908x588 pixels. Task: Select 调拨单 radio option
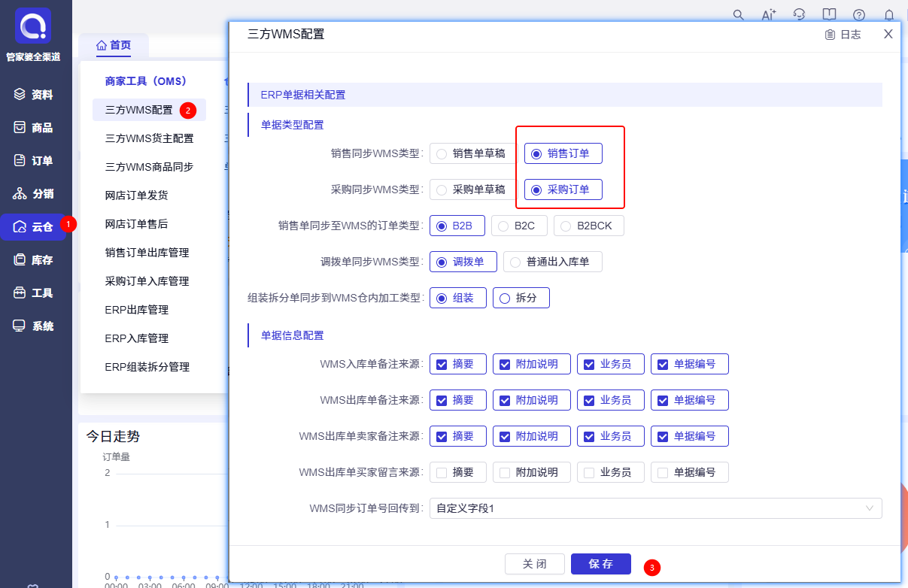463,262
